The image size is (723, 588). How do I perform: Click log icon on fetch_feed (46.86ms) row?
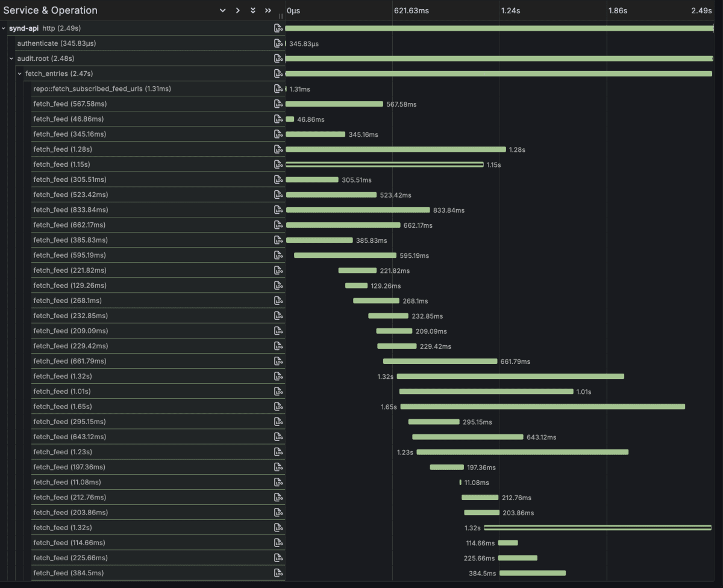(278, 119)
